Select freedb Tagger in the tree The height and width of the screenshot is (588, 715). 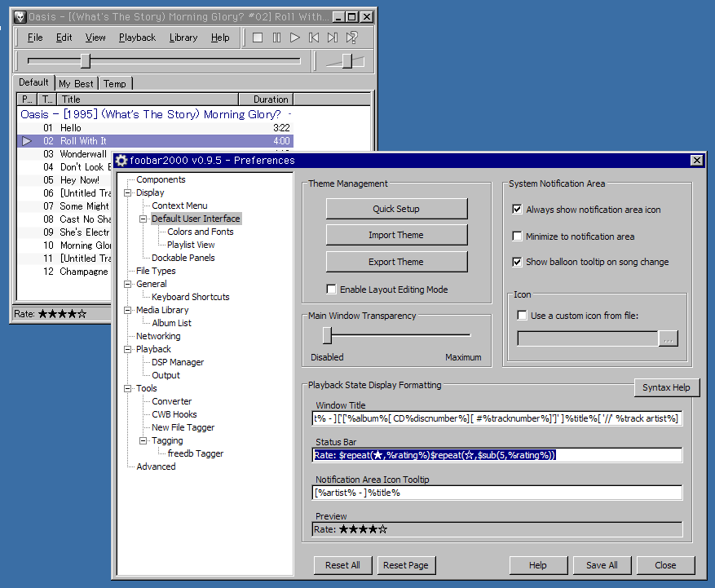(196, 454)
